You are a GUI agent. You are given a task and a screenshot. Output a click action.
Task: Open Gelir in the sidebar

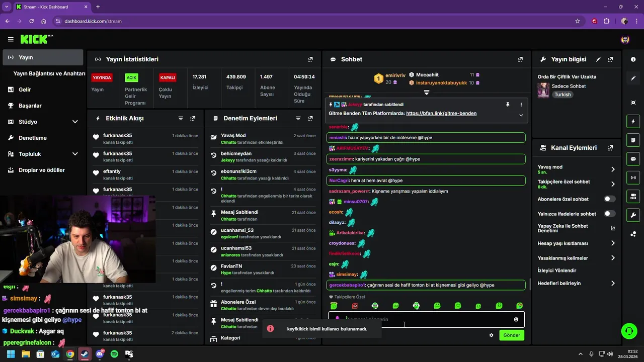click(x=43, y=89)
